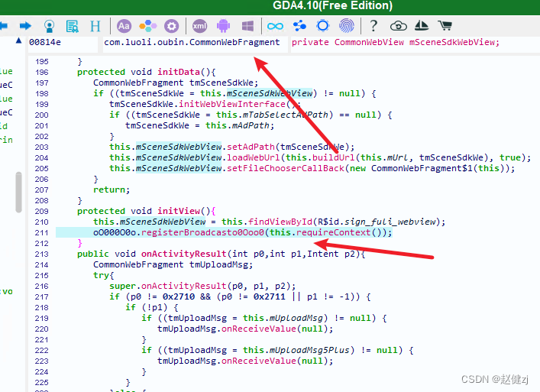Click the cloud sync icon

399,26
